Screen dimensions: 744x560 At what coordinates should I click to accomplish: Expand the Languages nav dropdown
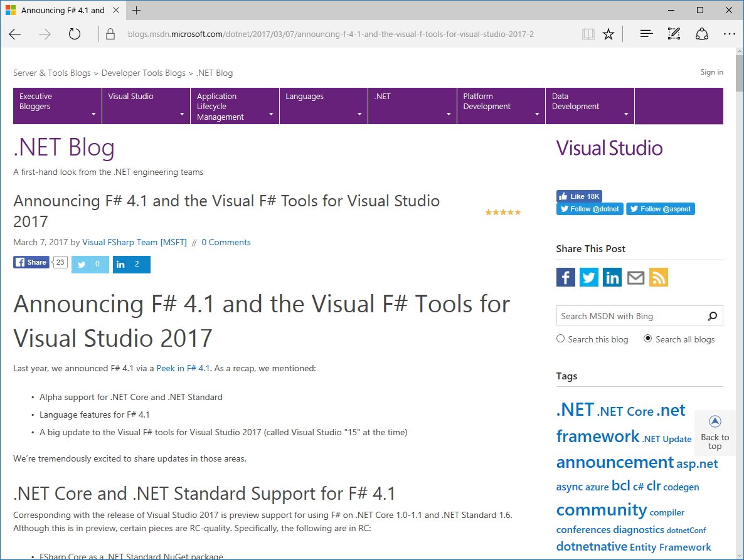(323, 105)
